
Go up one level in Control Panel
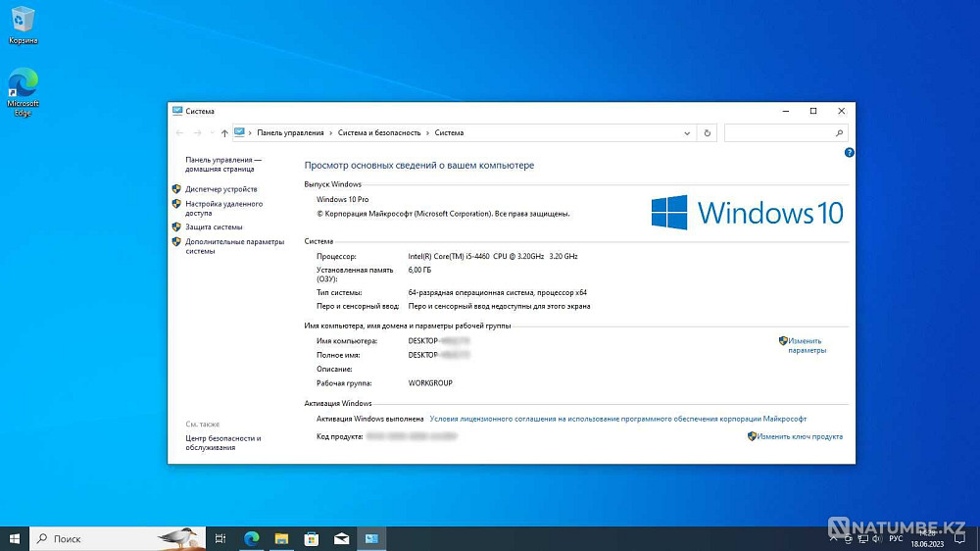[x=224, y=132]
